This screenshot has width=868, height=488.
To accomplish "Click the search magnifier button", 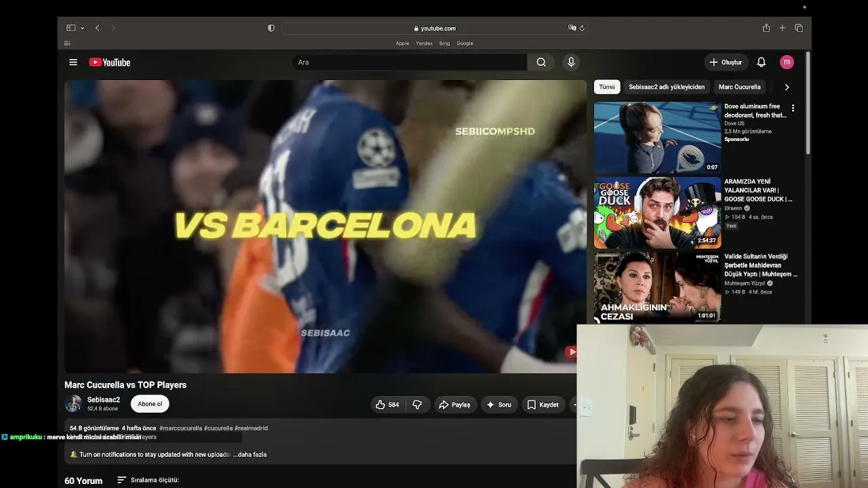I will click(541, 62).
